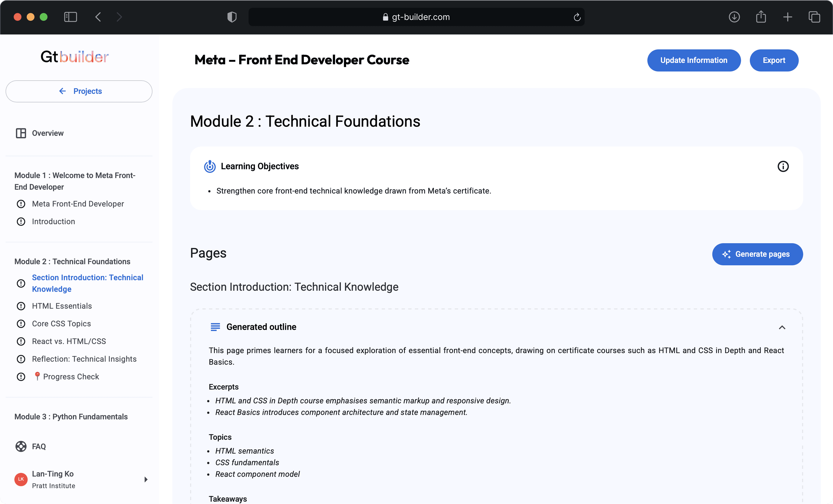
Task: Open the Core CSS Topics page
Action: [61, 323]
